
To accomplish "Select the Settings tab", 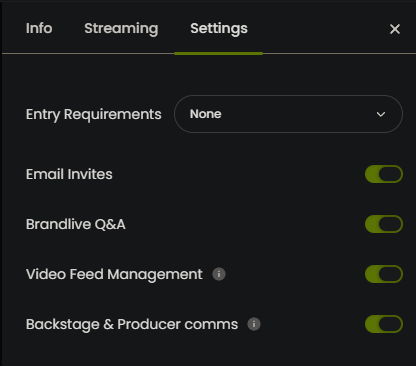I will click(x=219, y=29).
